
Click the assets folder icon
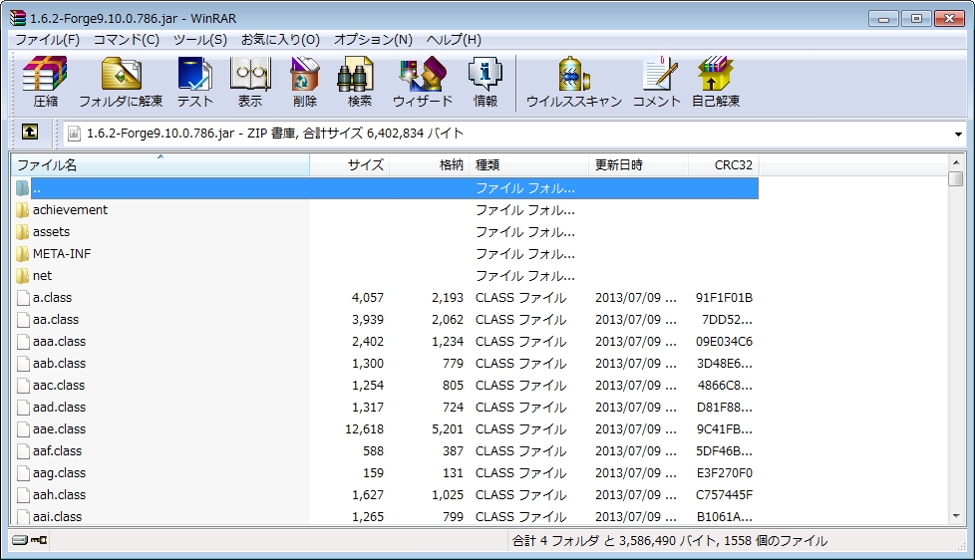click(22, 232)
